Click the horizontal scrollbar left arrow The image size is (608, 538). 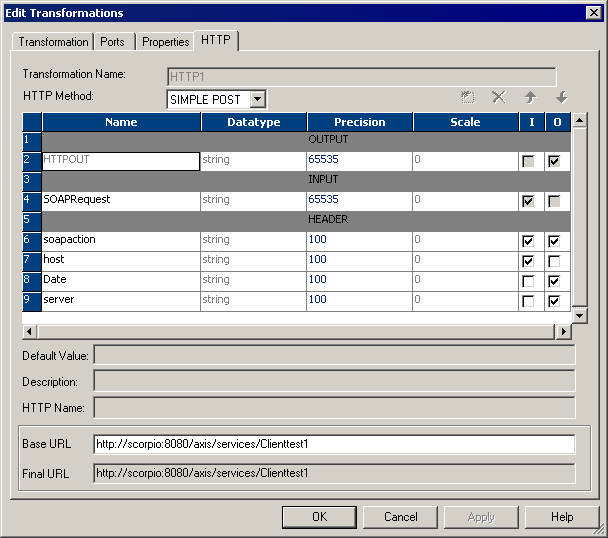29,332
